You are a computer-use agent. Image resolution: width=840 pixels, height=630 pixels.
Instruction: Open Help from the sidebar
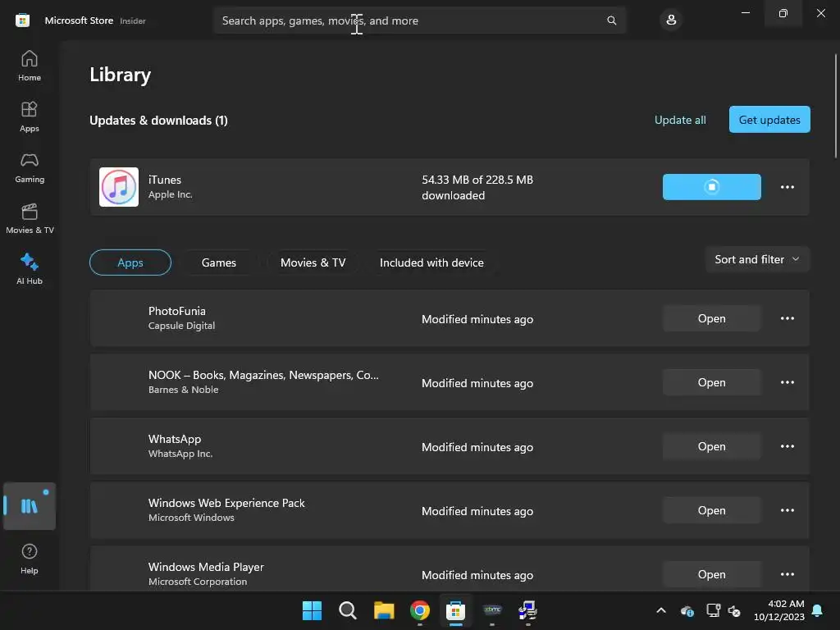pyautogui.click(x=30, y=559)
